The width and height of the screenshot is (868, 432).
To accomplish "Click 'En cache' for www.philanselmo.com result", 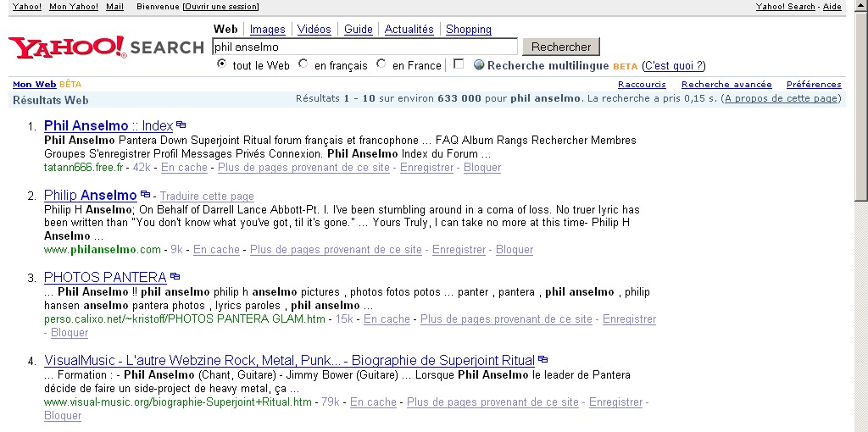I will point(216,250).
